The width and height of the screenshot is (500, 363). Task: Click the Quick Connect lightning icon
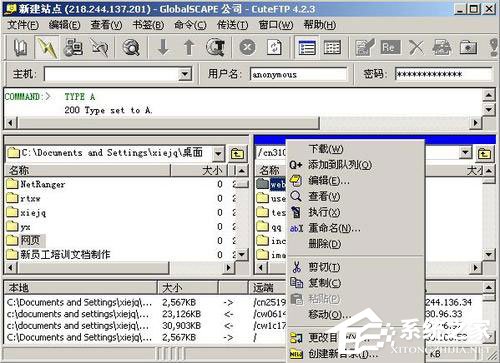(47, 47)
